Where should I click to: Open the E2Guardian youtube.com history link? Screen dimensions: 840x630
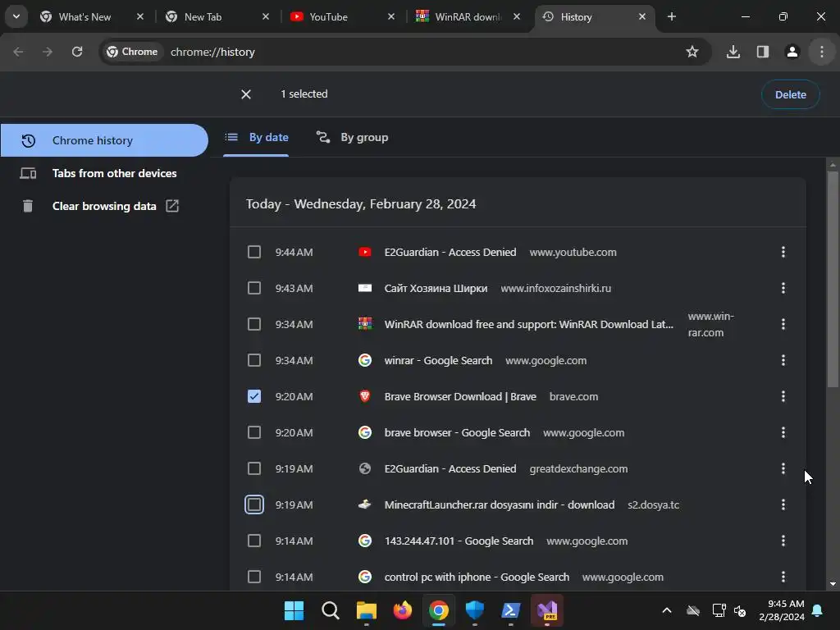[x=450, y=252]
